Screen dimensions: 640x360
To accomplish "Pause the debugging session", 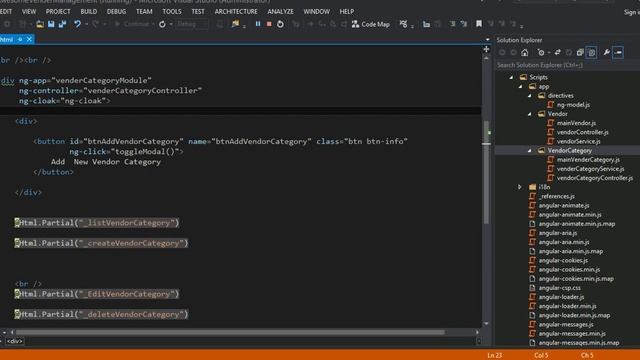I will (258, 24).
